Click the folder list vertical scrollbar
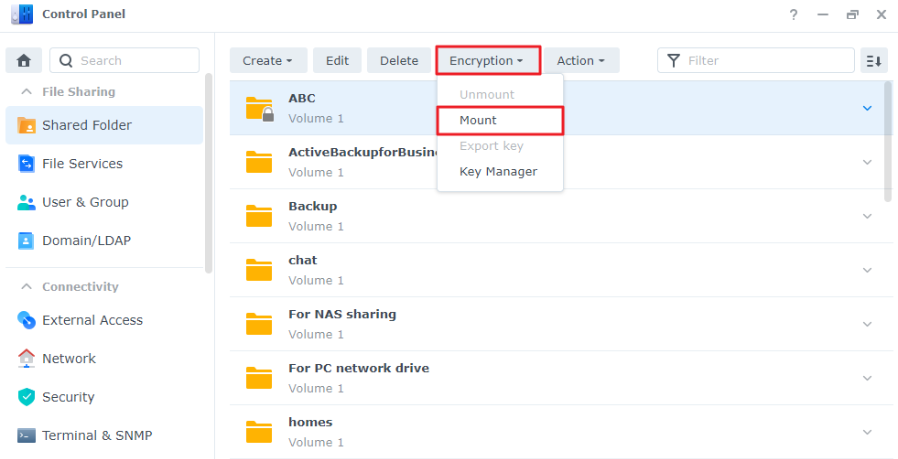Screen dimensions: 898x459 888,141
